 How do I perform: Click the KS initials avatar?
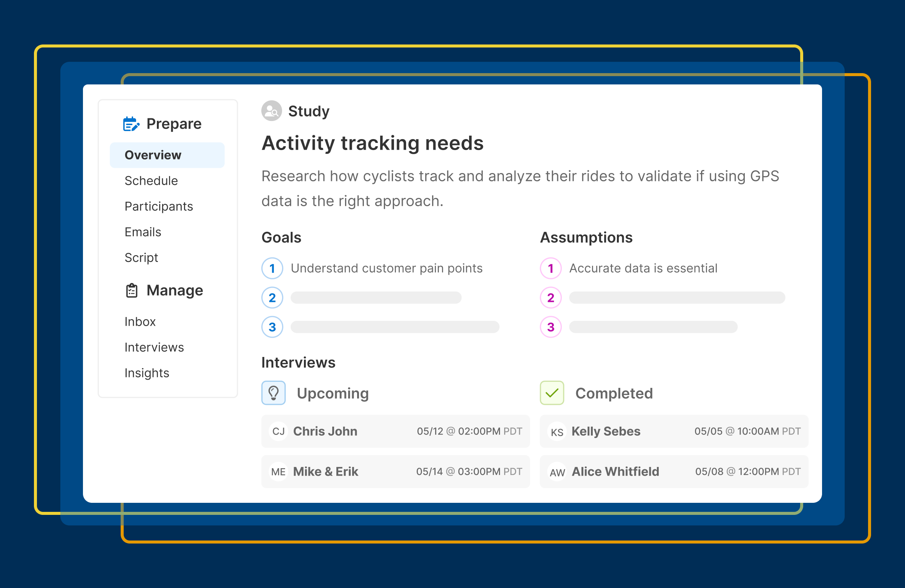coord(557,432)
